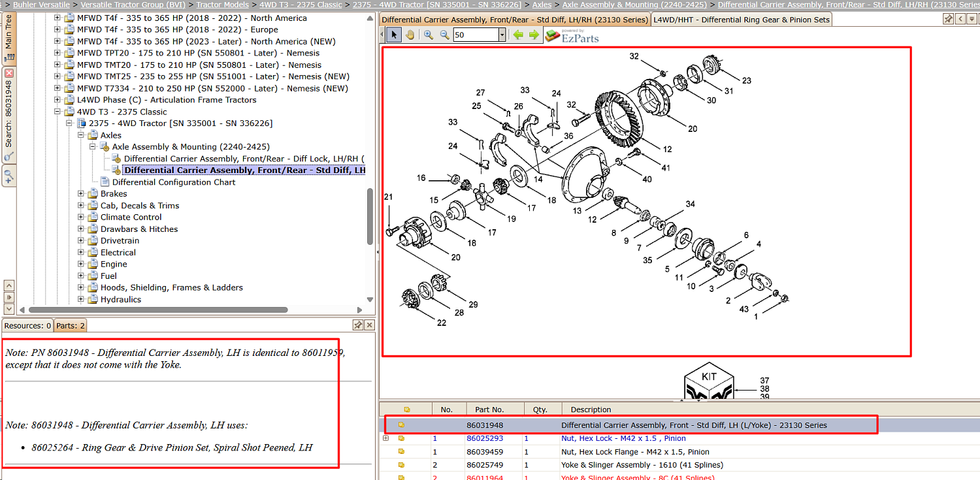Image resolution: width=980 pixels, height=480 pixels.
Task: Collapse Axle Assembly & Mounting node
Action: pyautogui.click(x=93, y=147)
